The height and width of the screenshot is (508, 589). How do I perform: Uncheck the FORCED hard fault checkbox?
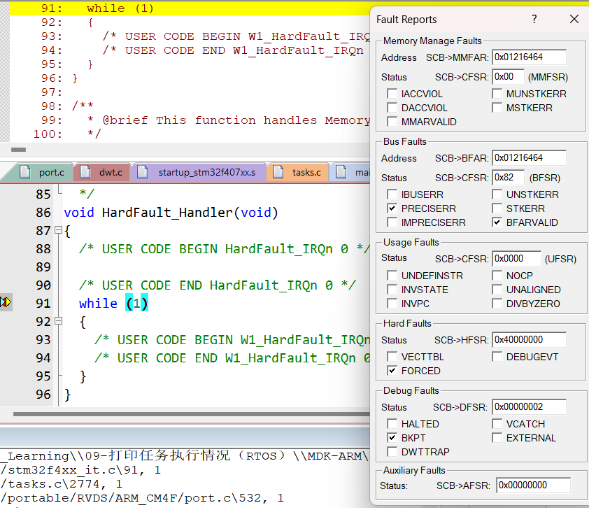[392, 370]
